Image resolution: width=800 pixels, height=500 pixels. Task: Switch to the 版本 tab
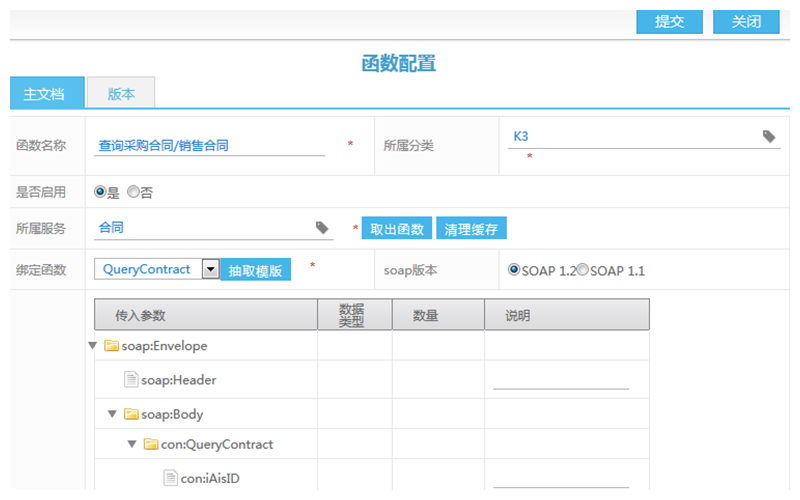121,94
